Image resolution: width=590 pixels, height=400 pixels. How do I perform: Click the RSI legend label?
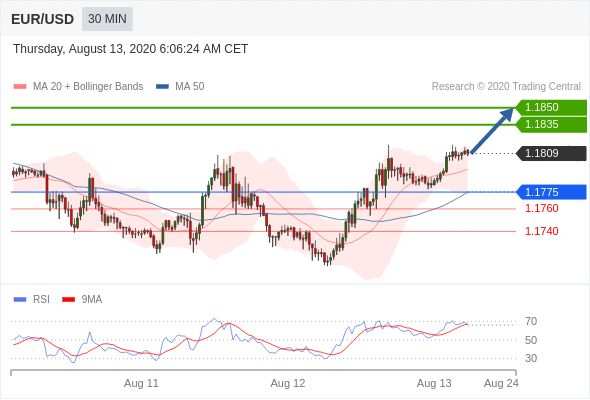tap(41, 300)
